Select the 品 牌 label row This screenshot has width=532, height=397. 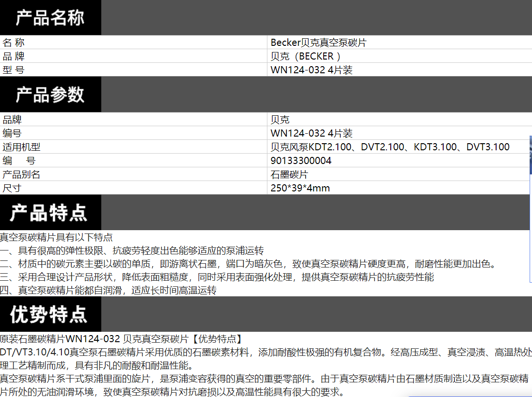14,56
